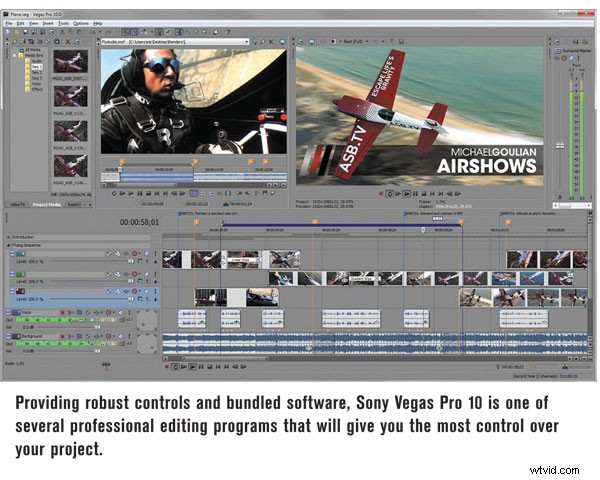The width and height of the screenshot is (600, 480).
Task: Minimize the first video track header
Action: (x=12, y=253)
